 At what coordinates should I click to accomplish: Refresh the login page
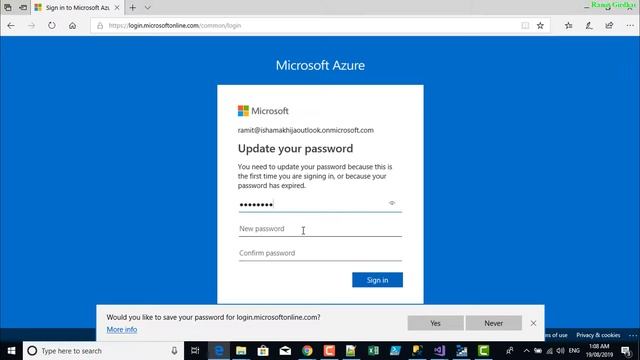(51, 25)
